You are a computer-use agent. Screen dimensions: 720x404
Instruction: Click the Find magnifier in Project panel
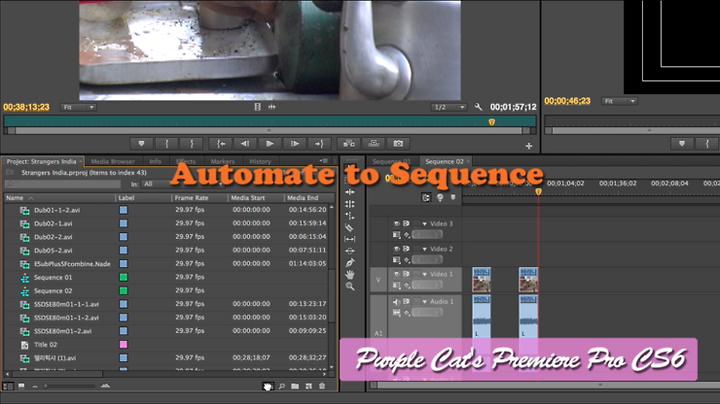(282, 386)
